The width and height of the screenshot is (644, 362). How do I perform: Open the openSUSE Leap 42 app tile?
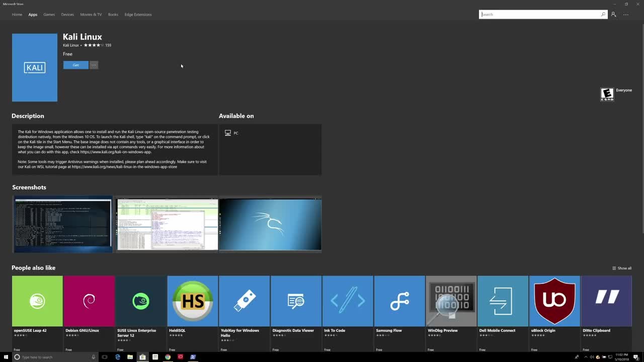click(37, 314)
